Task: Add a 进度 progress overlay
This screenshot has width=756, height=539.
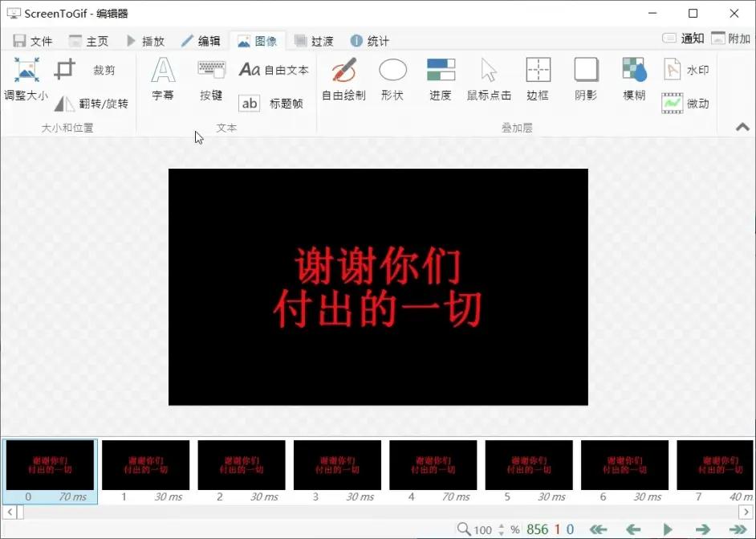Action: (x=441, y=79)
